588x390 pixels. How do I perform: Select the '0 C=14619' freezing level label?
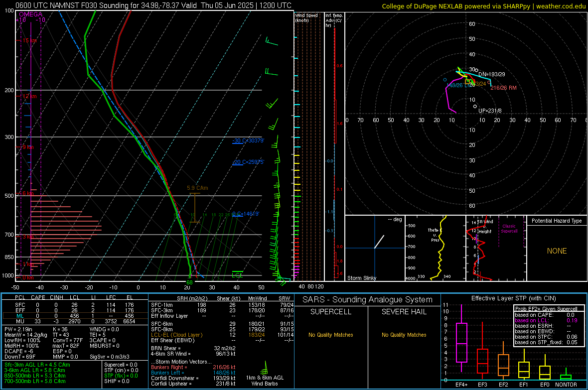tap(246, 214)
